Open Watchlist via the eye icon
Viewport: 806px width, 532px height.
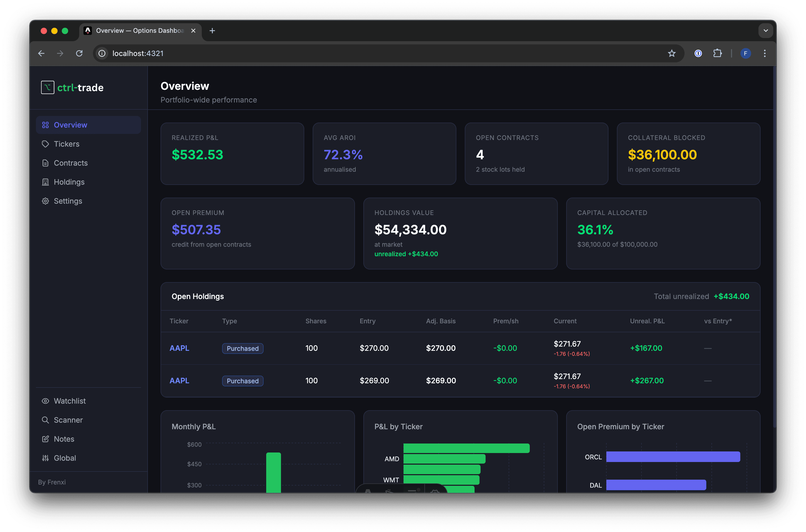click(45, 401)
